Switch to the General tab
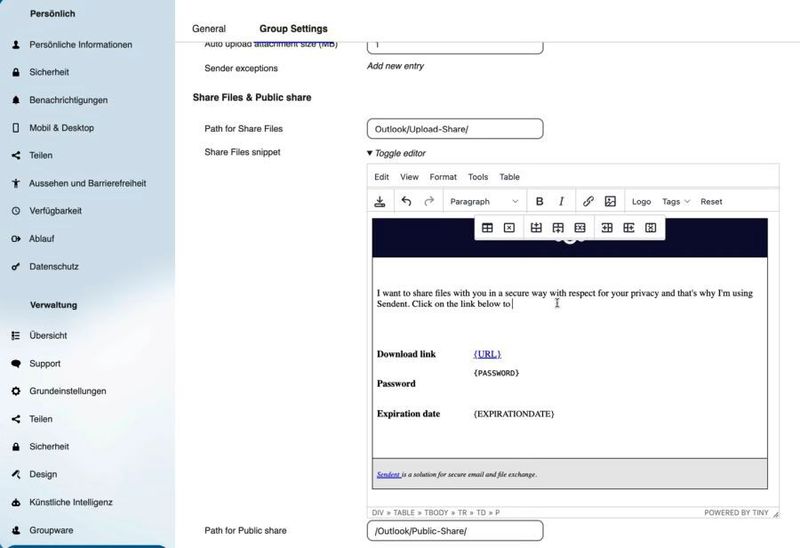 click(x=209, y=29)
